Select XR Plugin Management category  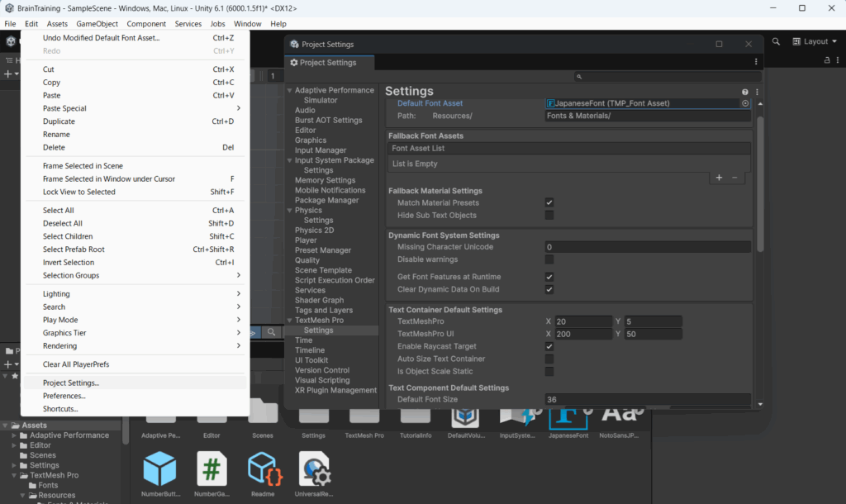335,390
